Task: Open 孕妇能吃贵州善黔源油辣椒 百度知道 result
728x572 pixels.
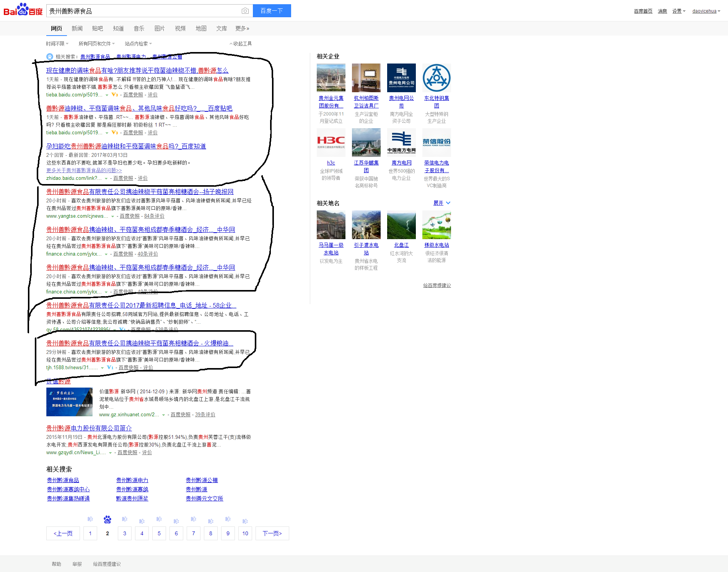Action: [126, 146]
